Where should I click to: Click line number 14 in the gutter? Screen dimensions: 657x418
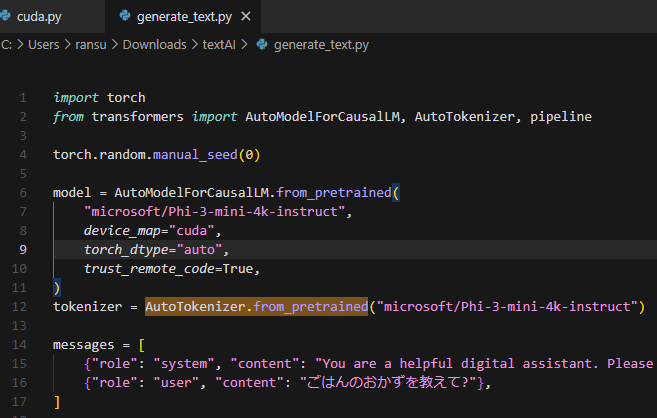pyautogui.click(x=19, y=345)
